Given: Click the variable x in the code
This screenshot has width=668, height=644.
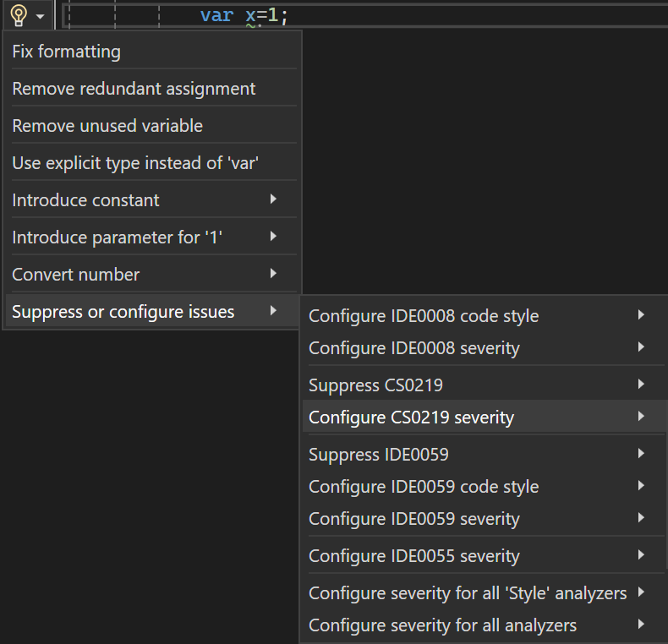Looking at the screenshot, I should coord(250,16).
